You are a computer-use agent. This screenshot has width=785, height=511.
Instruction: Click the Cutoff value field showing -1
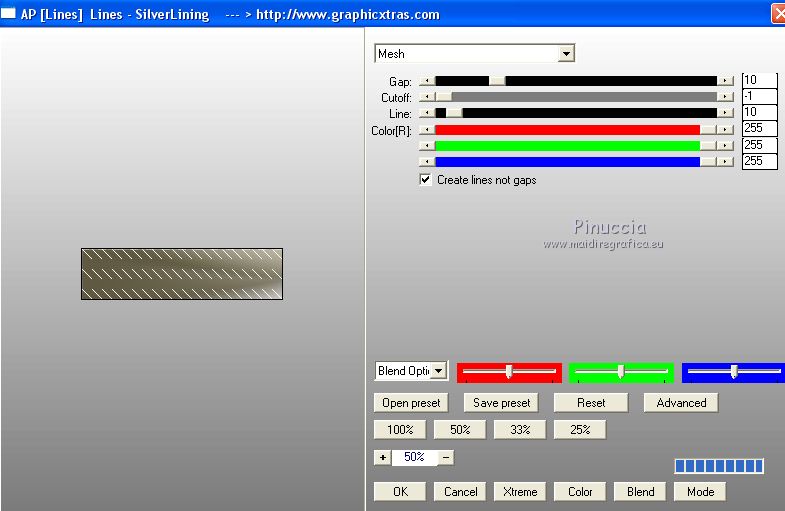tap(759, 96)
